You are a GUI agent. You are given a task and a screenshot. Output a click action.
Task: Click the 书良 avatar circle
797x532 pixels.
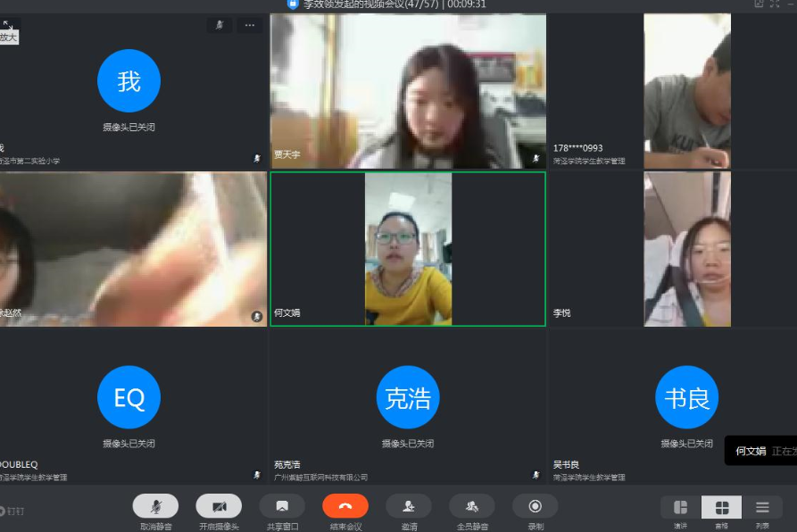coord(686,397)
